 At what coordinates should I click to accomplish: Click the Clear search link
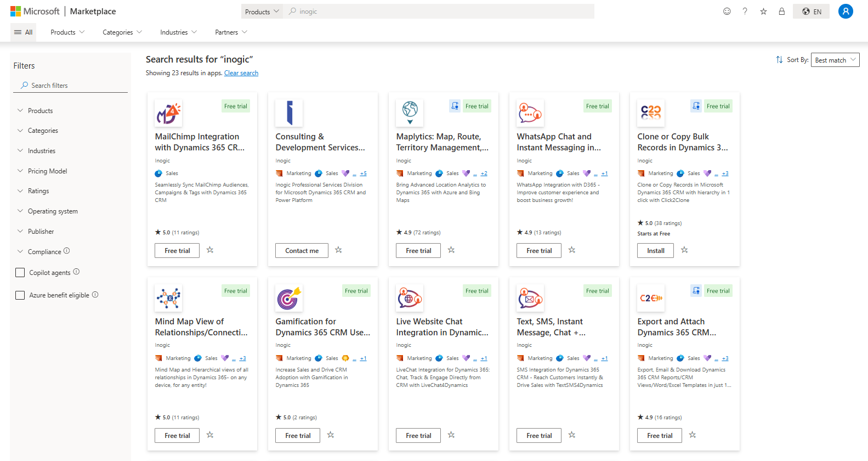click(241, 73)
